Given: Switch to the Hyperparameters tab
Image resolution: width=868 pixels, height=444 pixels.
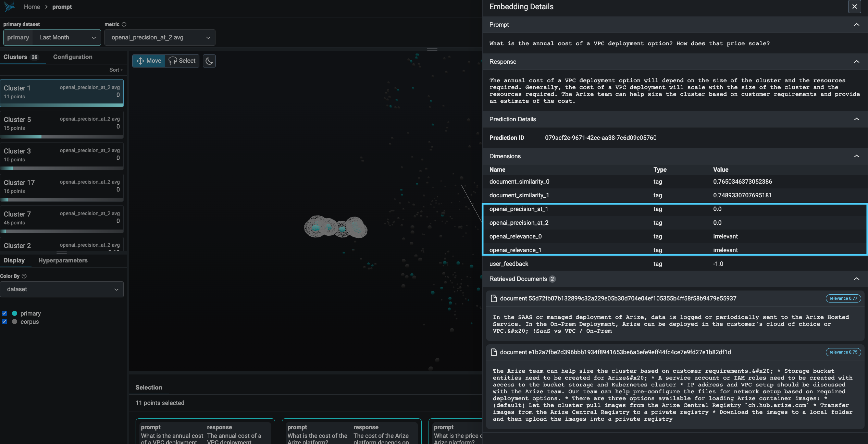Looking at the screenshot, I should (63, 261).
